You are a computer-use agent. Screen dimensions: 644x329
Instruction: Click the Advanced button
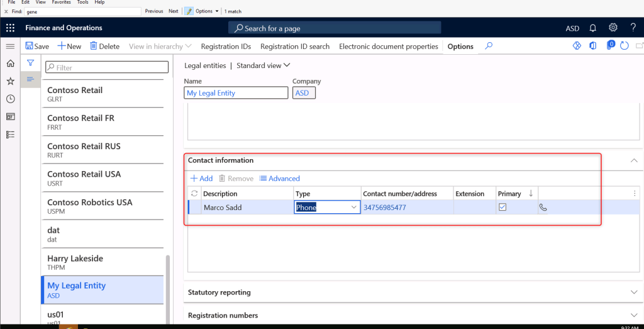[x=279, y=179]
